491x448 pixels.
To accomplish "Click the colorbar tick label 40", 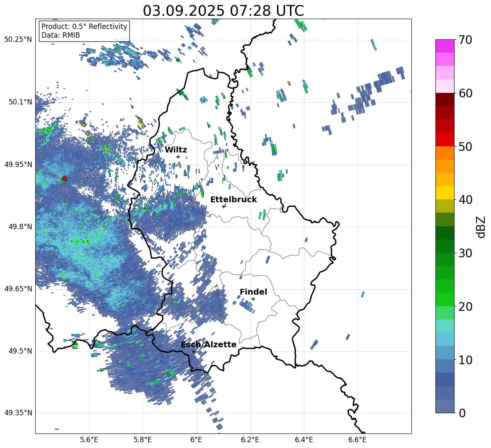I will [x=465, y=200].
